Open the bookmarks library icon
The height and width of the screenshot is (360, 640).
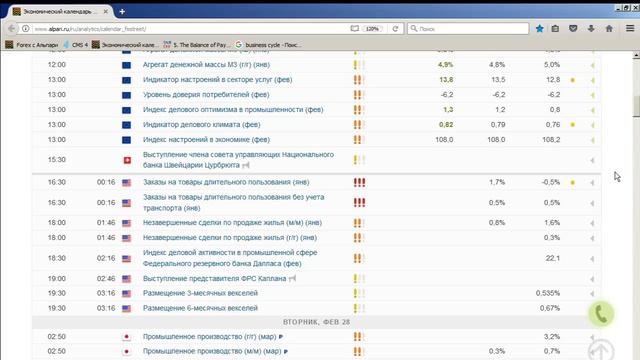coord(555,29)
